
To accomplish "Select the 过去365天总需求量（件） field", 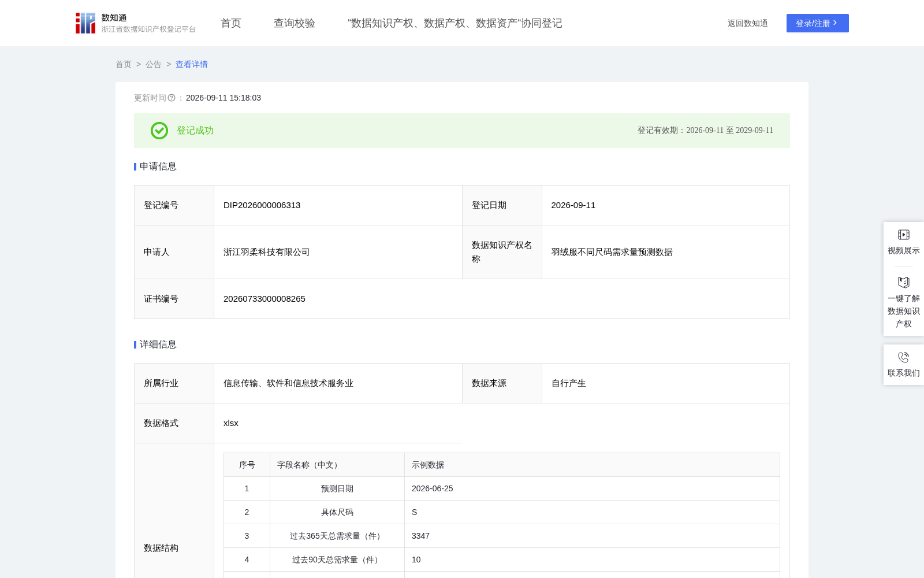I will (337, 536).
